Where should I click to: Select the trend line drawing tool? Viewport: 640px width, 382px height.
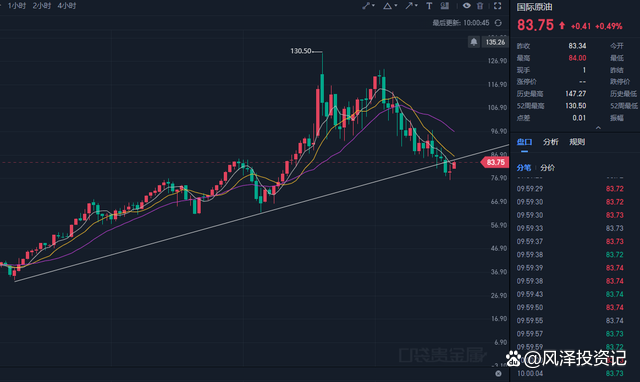[x=366, y=6]
